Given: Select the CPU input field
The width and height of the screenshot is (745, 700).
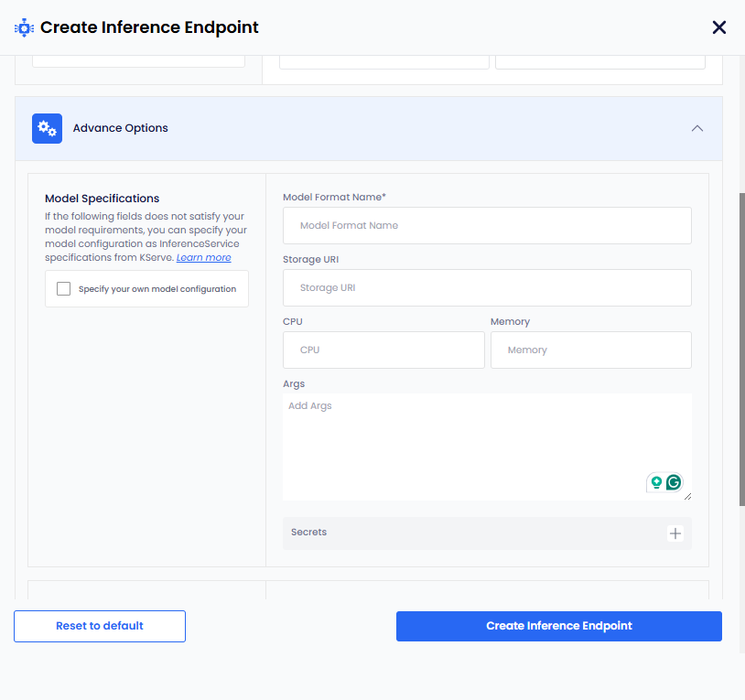Looking at the screenshot, I should coord(383,350).
